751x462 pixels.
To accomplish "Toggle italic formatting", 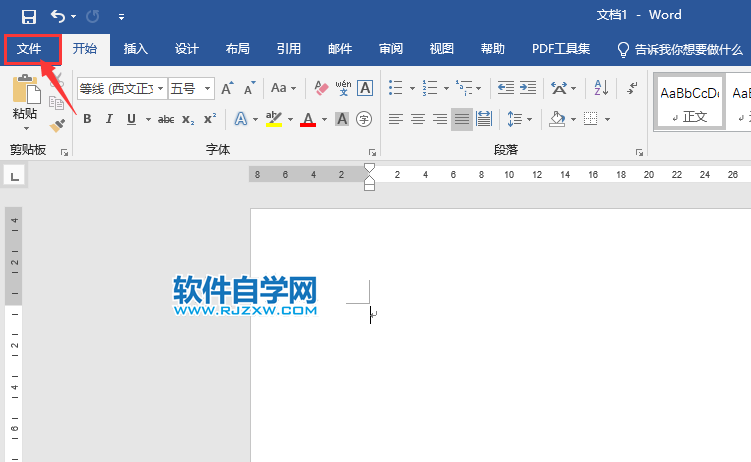I will click(109, 119).
